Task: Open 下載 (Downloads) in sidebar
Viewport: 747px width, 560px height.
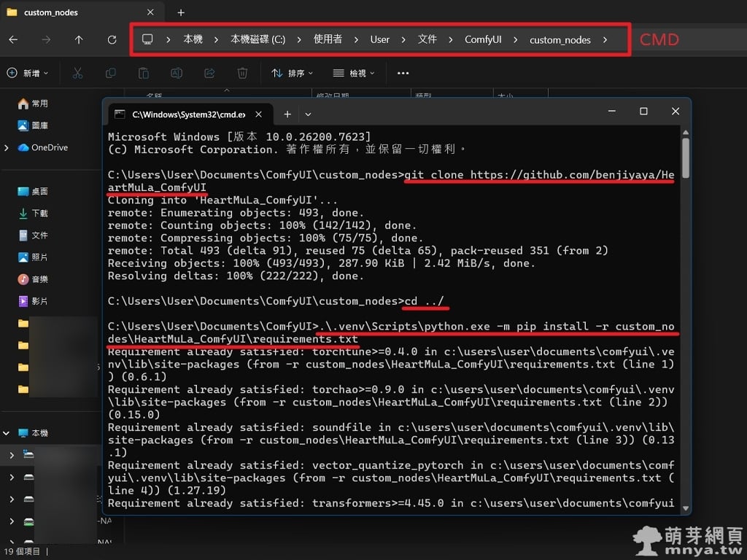Action: tap(39, 213)
